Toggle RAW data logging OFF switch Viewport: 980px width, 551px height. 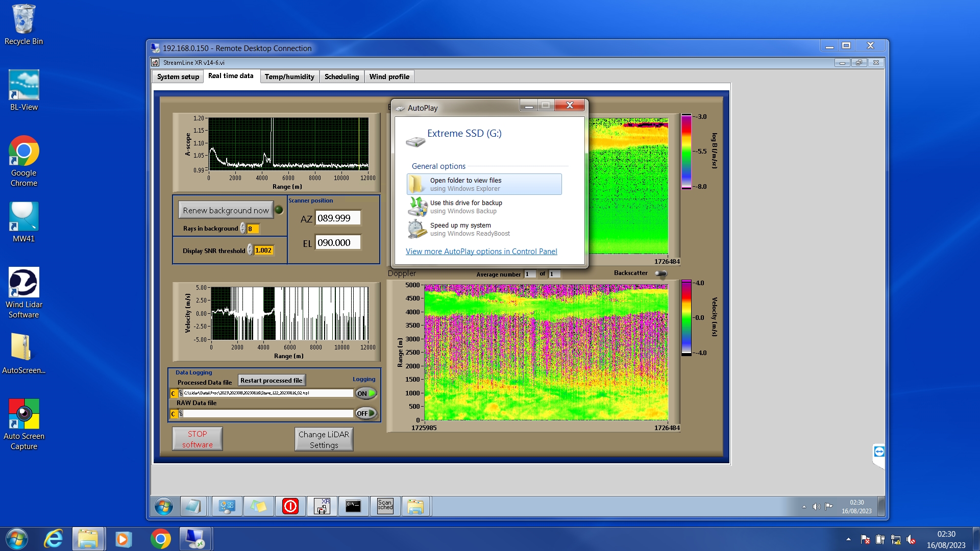pyautogui.click(x=366, y=413)
